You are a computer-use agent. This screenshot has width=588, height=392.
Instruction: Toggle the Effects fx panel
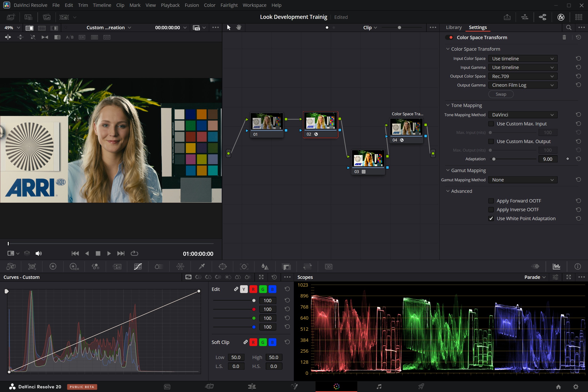point(561,17)
